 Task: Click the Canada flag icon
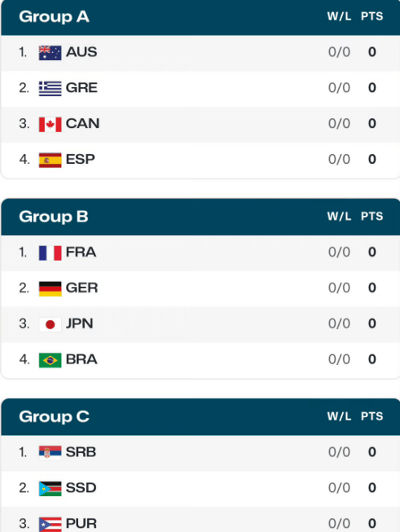click(51, 124)
